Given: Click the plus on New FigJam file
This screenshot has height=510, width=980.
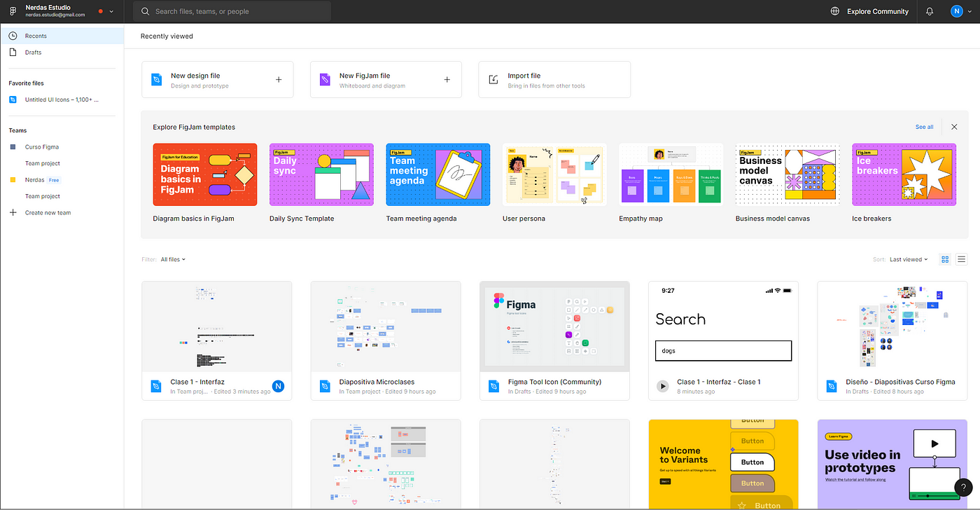Looking at the screenshot, I should pos(447,80).
